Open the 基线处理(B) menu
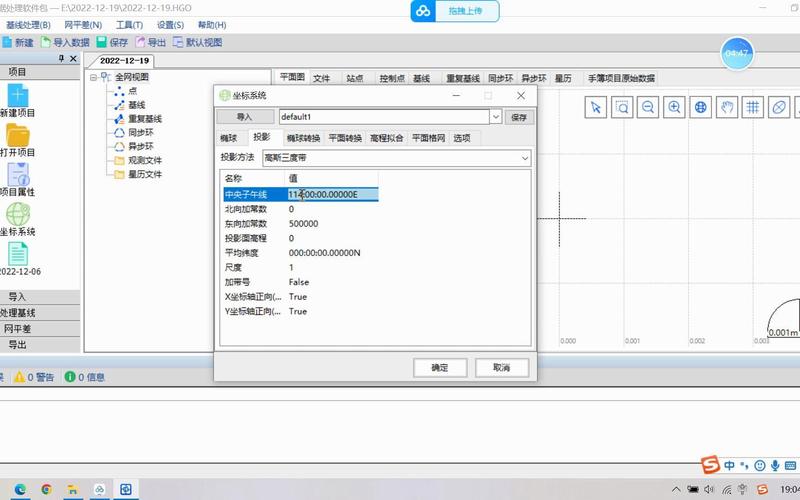The width and height of the screenshot is (800, 500). [28, 25]
